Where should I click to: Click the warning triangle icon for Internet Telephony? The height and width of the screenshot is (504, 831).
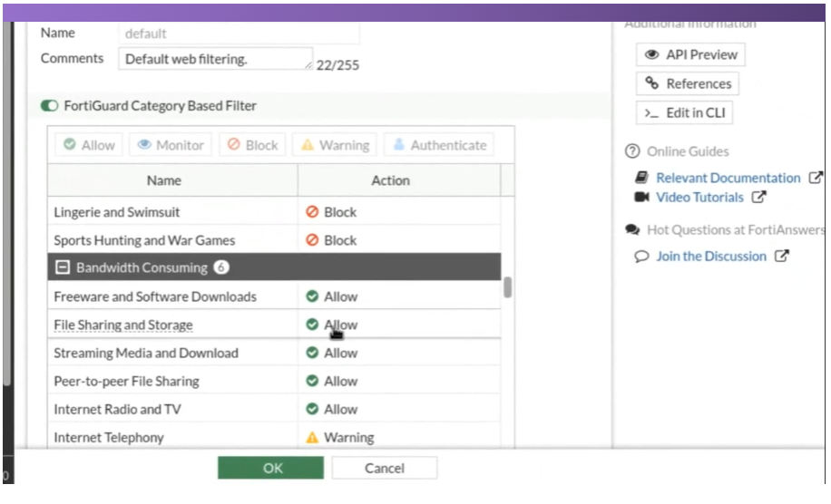(312, 437)
